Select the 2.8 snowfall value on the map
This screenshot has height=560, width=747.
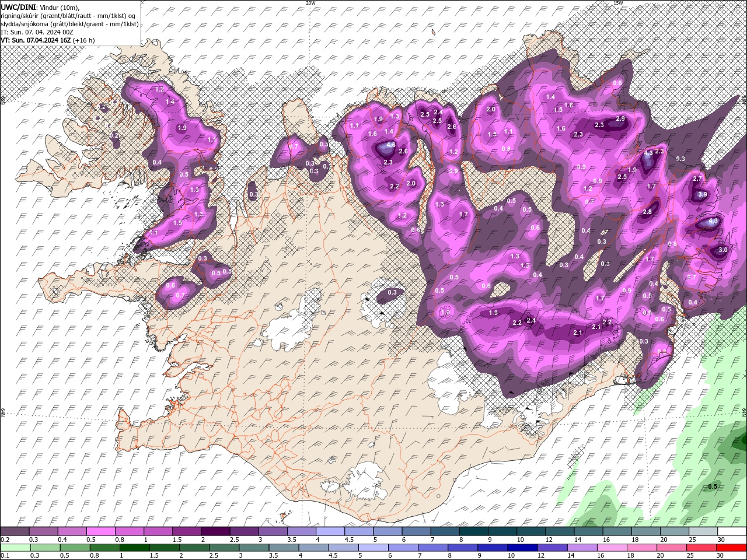coord(647,212)
